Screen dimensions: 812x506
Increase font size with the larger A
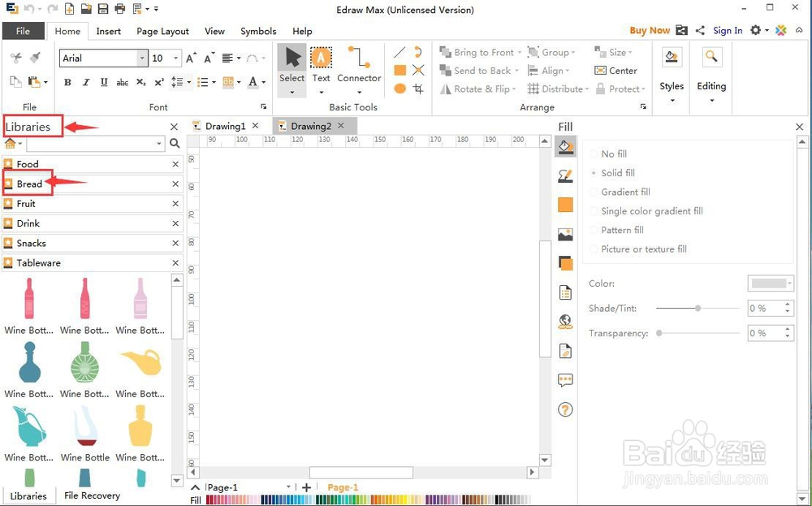pyautogui.click(x=191, y=58)
